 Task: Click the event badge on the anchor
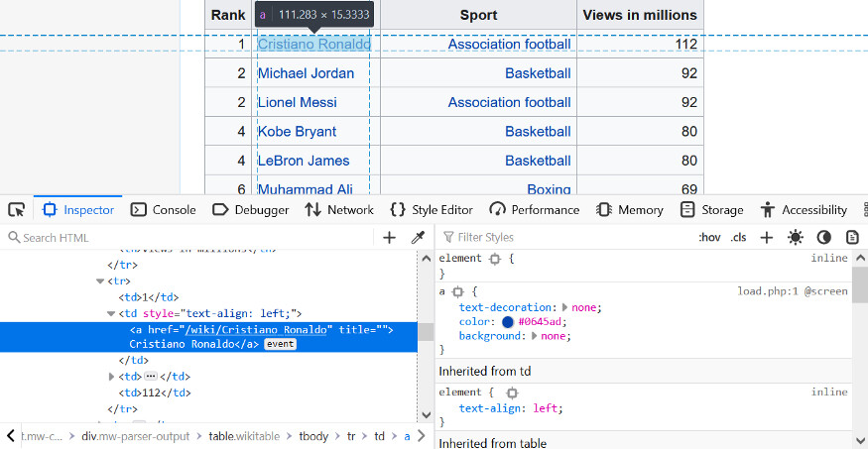[x=281, y=344]
